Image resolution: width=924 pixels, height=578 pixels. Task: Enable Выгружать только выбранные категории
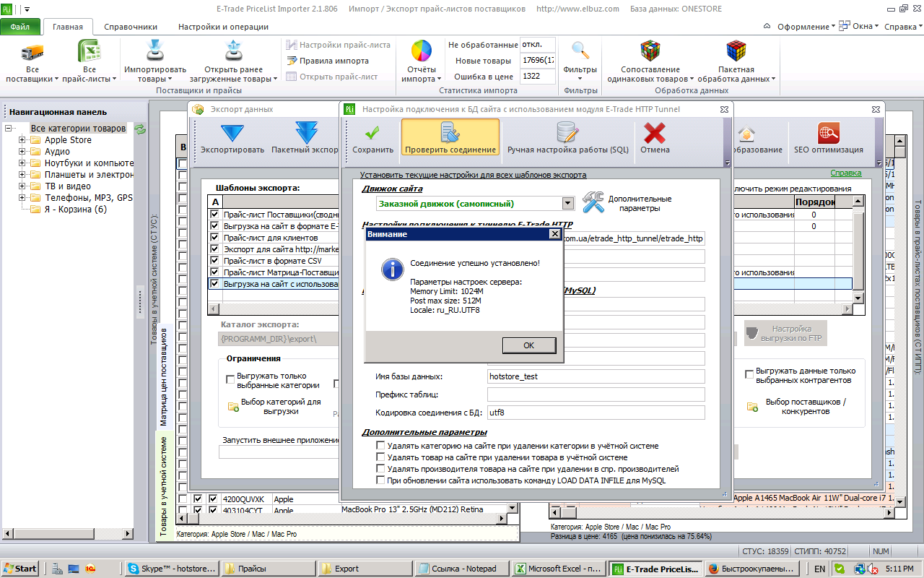click(x=230, y=379)
